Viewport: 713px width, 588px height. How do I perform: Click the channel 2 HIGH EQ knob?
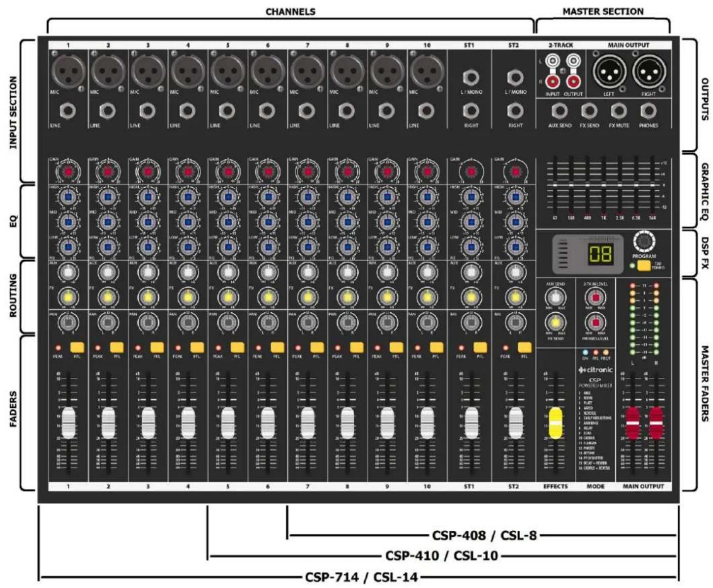107,197
